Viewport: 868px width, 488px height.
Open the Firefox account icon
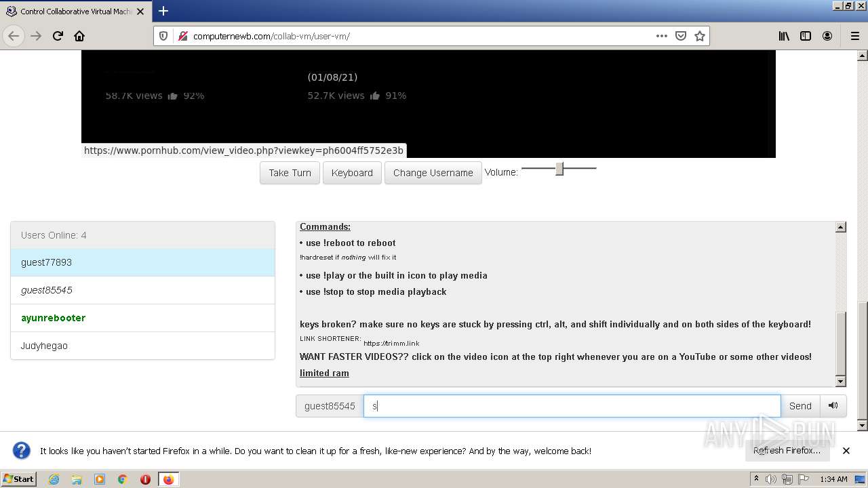pyautogui.click(x=827, y=36)
